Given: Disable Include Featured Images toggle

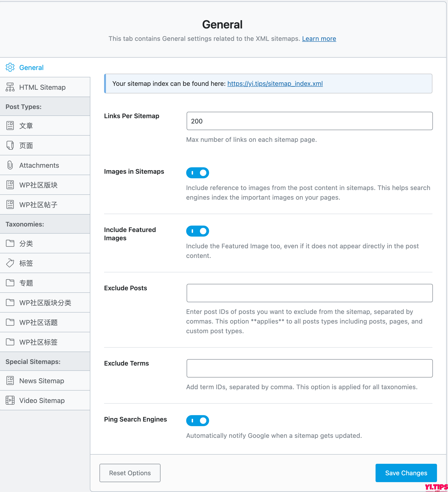Looking at the screenshot, I should [198, 231].
